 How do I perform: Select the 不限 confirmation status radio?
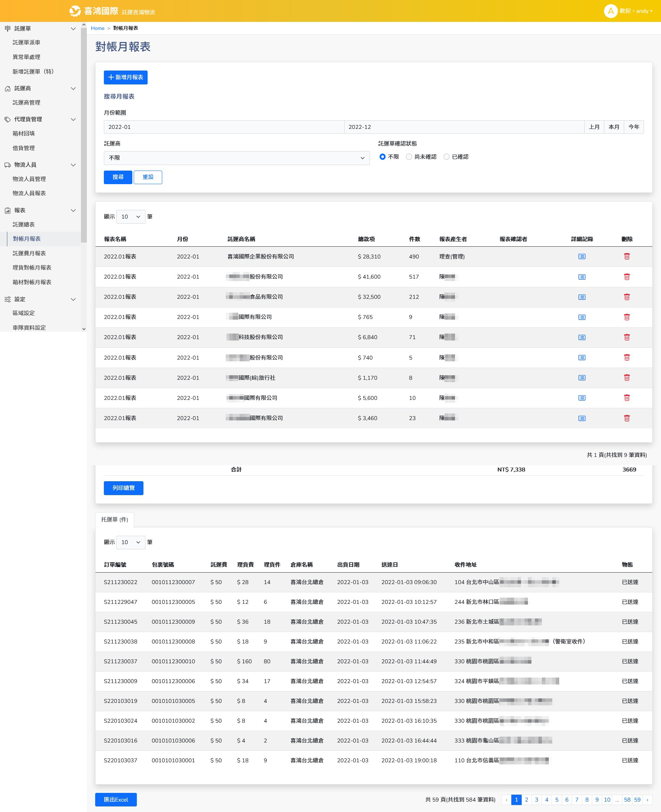coord(382,157)
